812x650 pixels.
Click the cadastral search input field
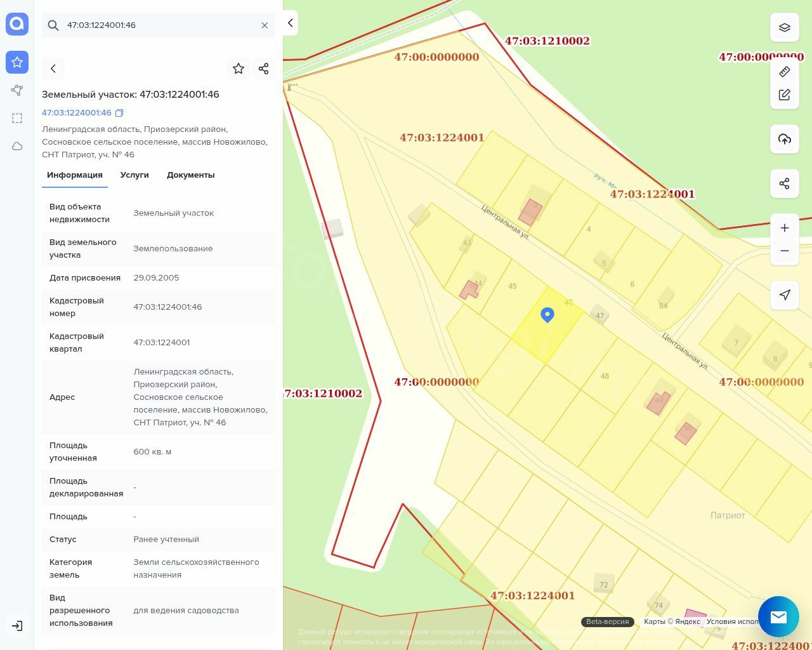[x=159, y=25]
